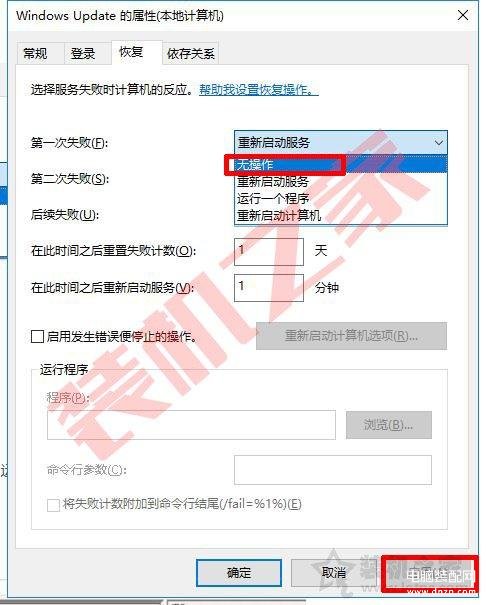Screen dimensions: 486x605
Task: Click the 重新启动计算机选项 button
Action: (351, 336)
